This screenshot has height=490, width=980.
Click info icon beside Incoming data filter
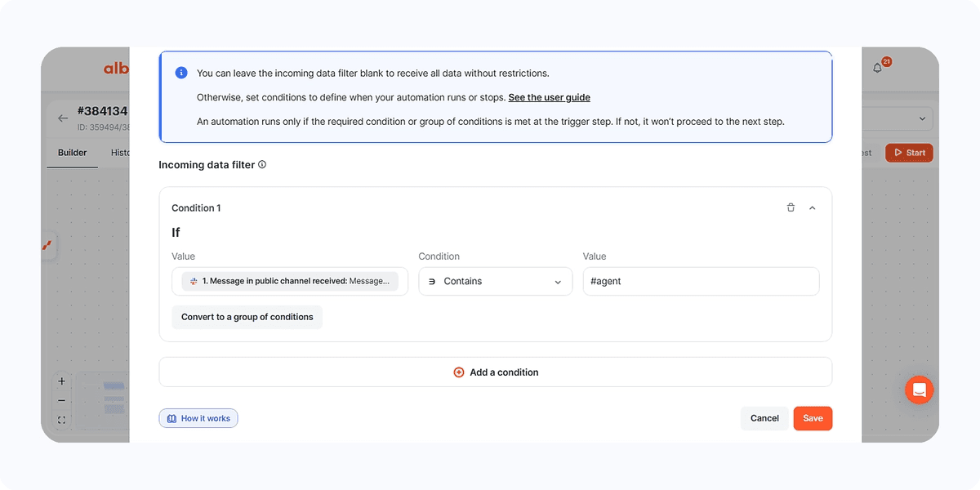262,164
